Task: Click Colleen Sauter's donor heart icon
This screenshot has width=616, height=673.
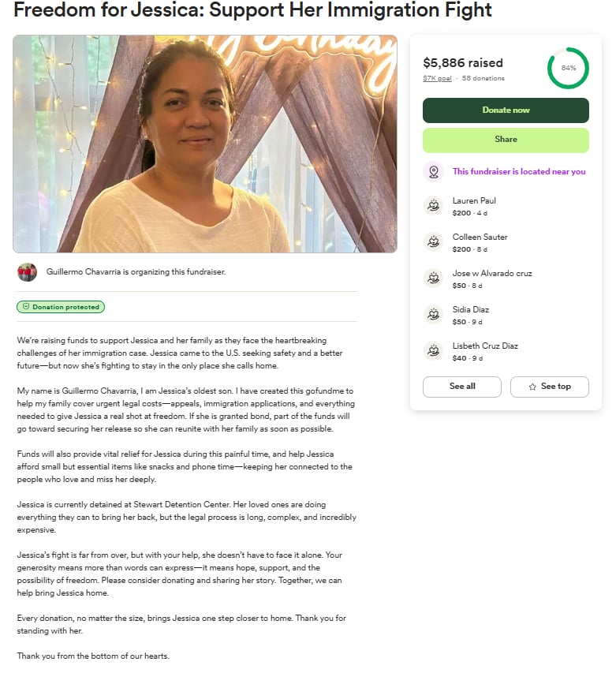Action: pyautogui.click(x=433, y=242)
